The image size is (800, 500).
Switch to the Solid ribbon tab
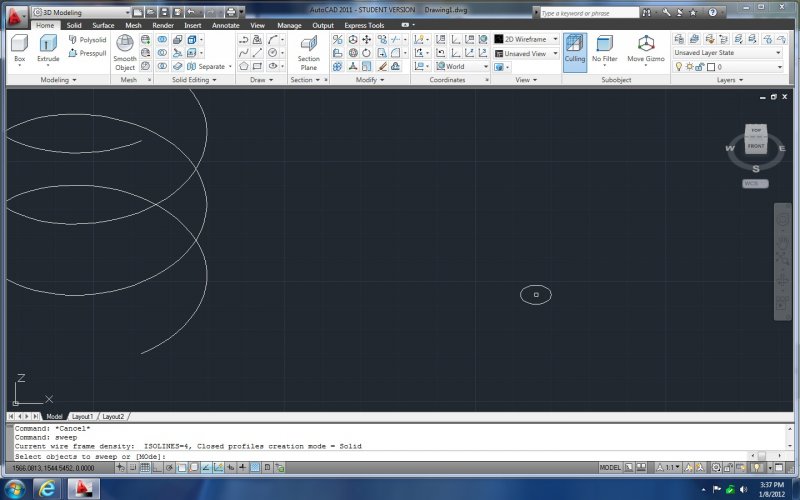click(x=74, y=25)
